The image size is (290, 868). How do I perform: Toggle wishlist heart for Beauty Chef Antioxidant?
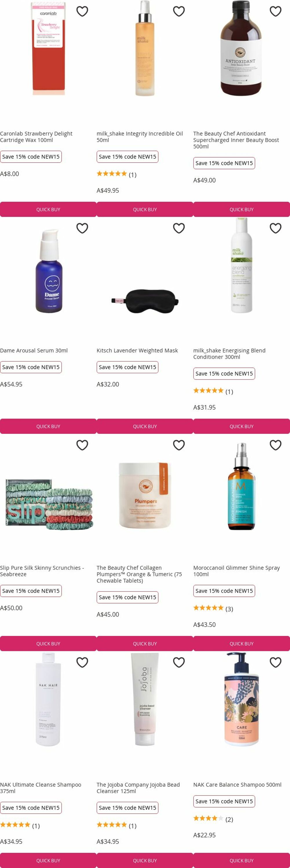point(276,12)
